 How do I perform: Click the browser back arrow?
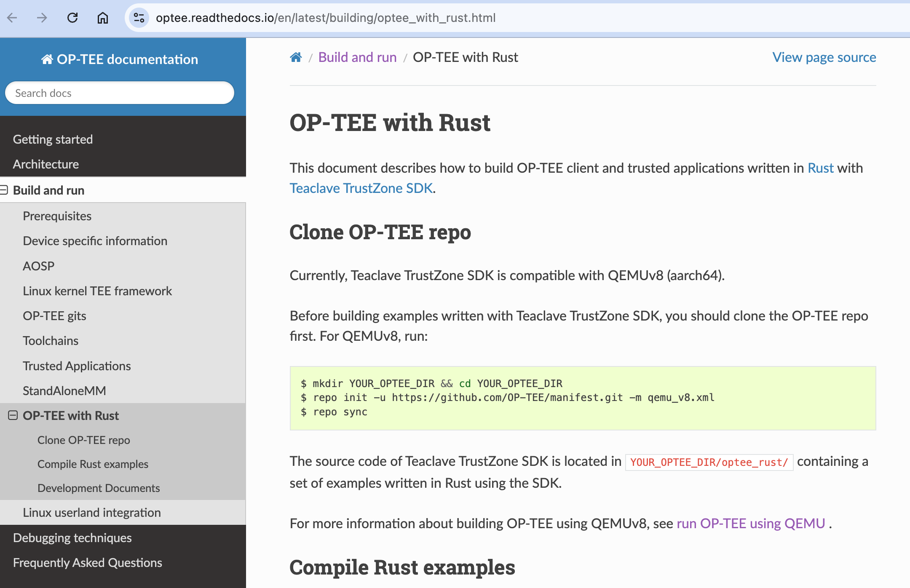pos(12,18)
